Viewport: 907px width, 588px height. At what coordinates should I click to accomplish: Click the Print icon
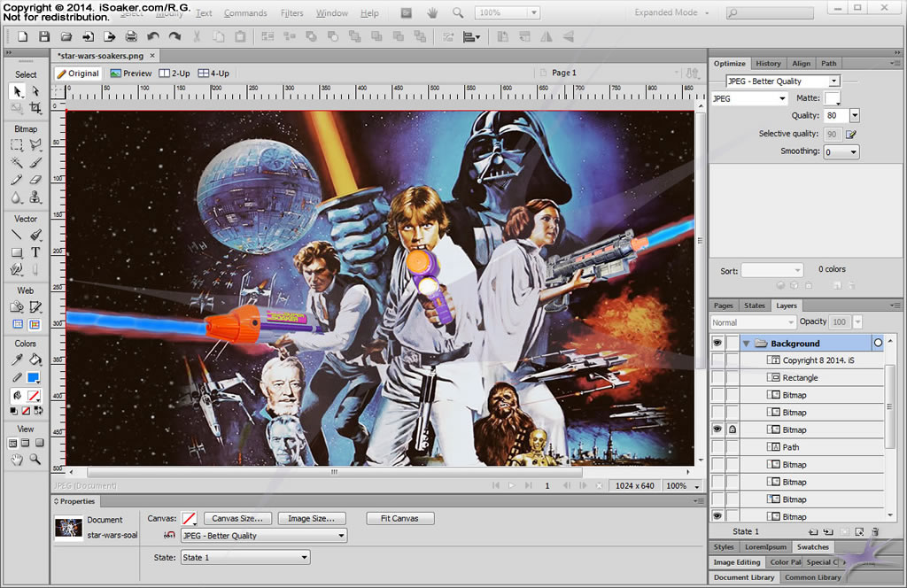coord(131,36)
